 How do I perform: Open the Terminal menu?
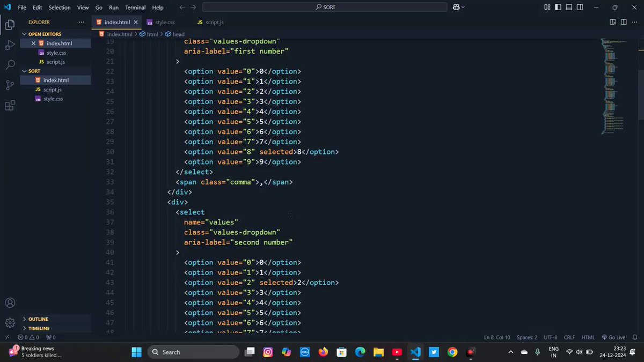(135, 8)
